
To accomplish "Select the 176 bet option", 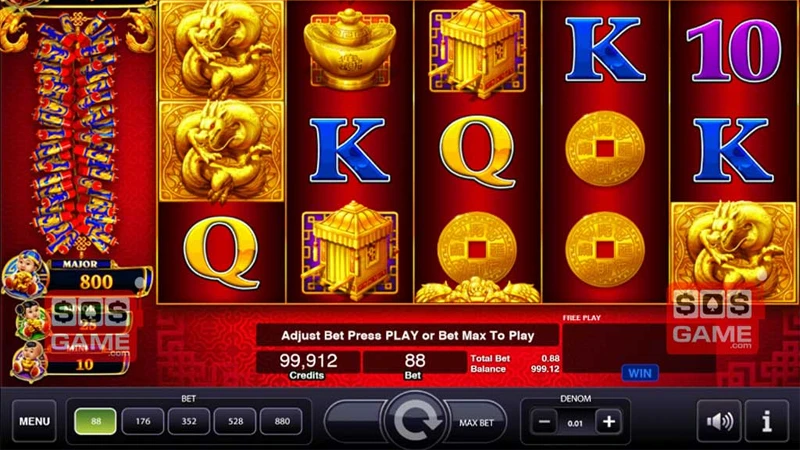I will (x=143, y=421).
